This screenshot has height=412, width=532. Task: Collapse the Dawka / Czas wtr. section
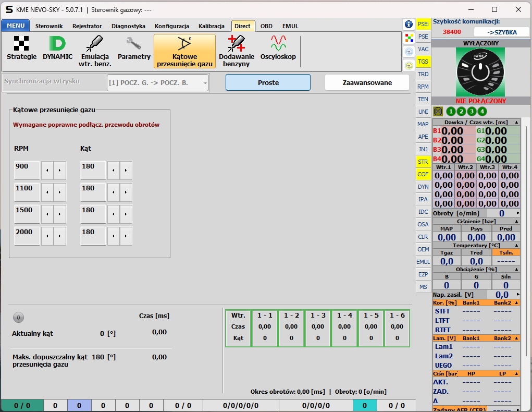tap(516, 122)
